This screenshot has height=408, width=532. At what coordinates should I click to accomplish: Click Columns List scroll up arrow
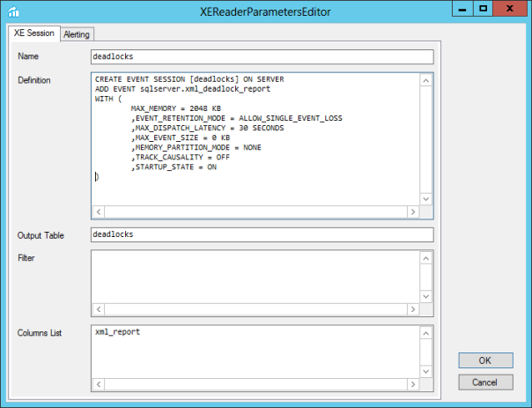[426, 333]
